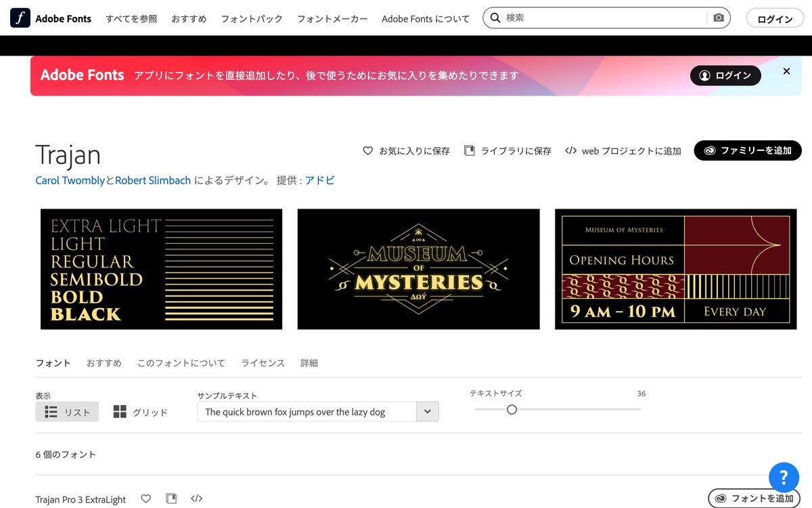Open すべてを参照 in top navigation
Viewport: 812px width, 508px height.
pos(131,19)
